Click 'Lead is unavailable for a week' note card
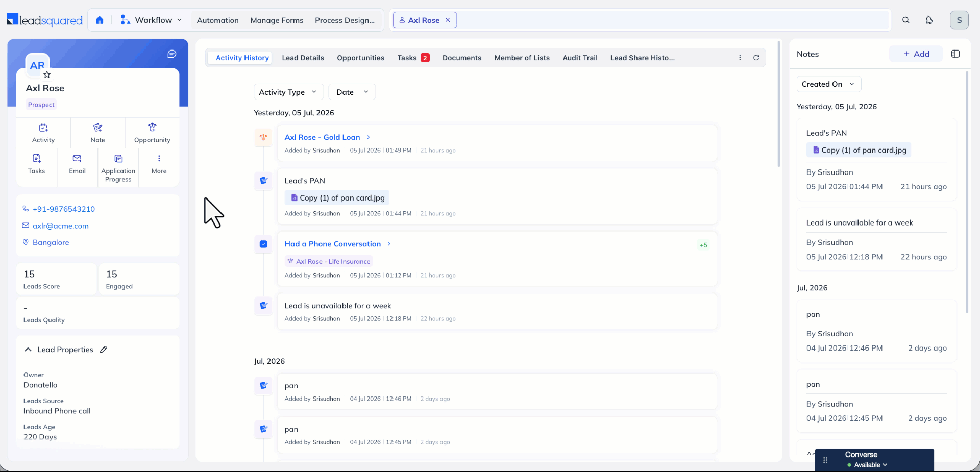980x472 pixels. (876, 239)
